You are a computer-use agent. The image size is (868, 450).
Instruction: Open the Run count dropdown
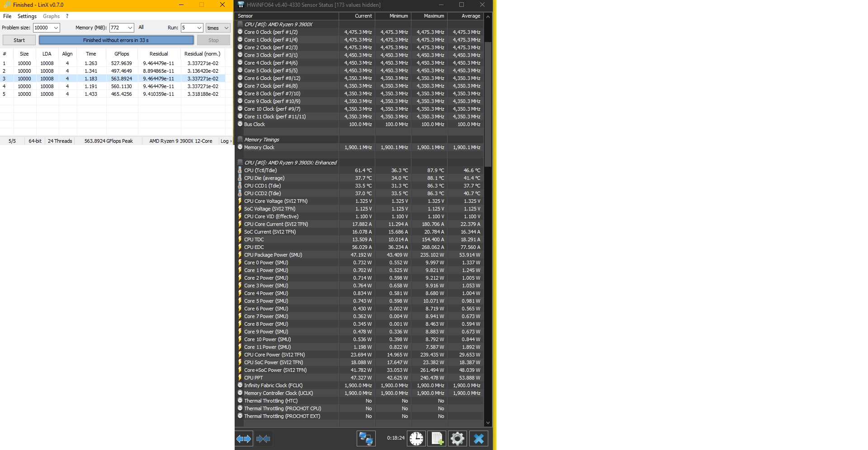coord(199,28)
